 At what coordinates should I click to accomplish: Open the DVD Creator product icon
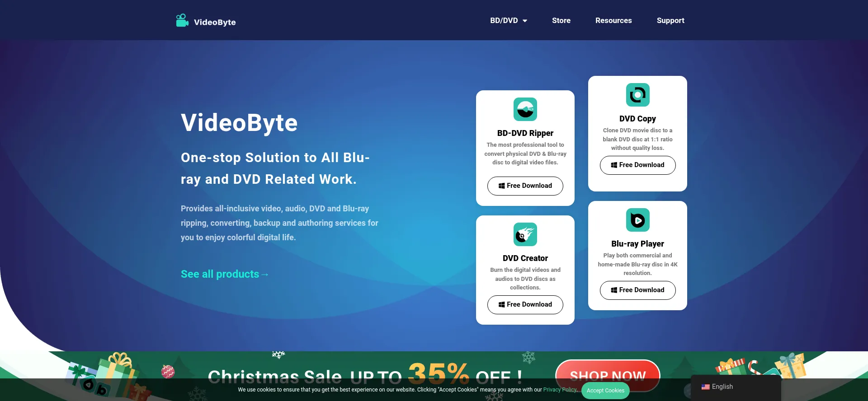coord(525,234)
